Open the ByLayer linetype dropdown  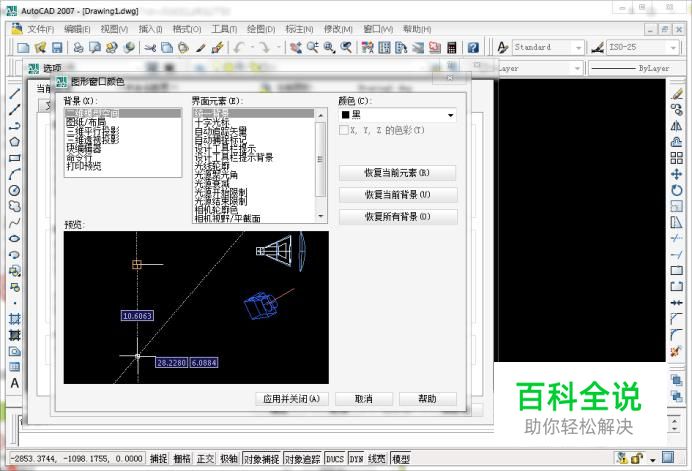click(631, 68)
